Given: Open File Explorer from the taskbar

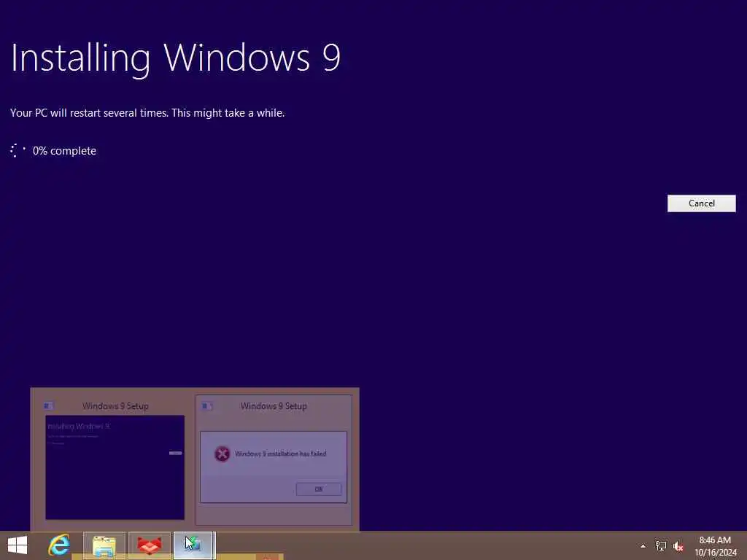Looking at the screenshot, I should [104, 545].
